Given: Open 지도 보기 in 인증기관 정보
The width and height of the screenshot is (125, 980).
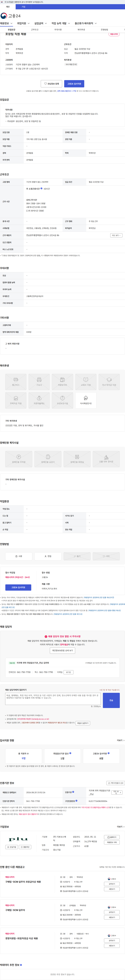Looking at the screenshot, I should click(117, 792).
